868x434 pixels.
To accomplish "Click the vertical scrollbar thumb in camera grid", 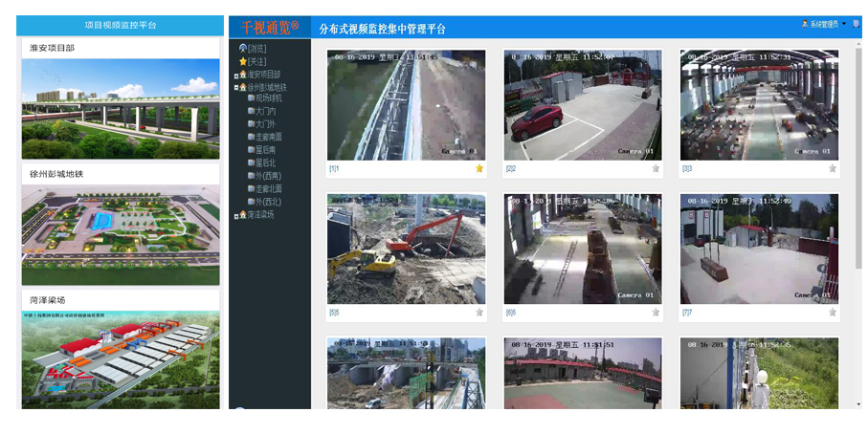I will pos(858,158).
